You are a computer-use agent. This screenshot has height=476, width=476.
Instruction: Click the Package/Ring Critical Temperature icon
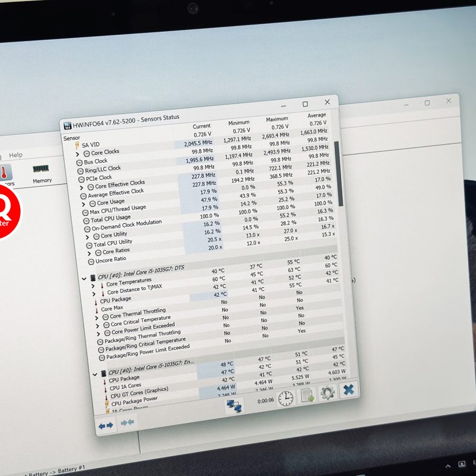tap(101, 350)
